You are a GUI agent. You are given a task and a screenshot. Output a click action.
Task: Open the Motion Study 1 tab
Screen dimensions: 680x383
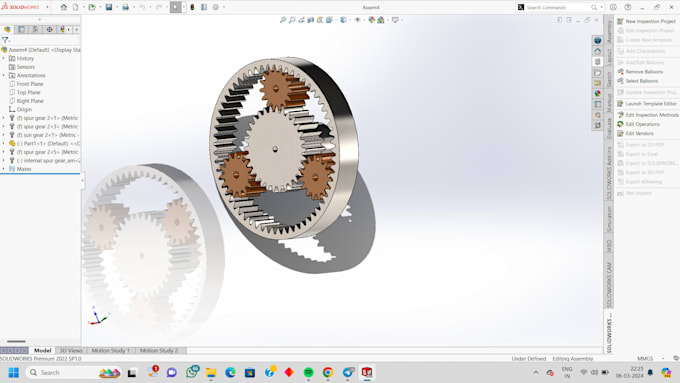click(x=111, y=350)
